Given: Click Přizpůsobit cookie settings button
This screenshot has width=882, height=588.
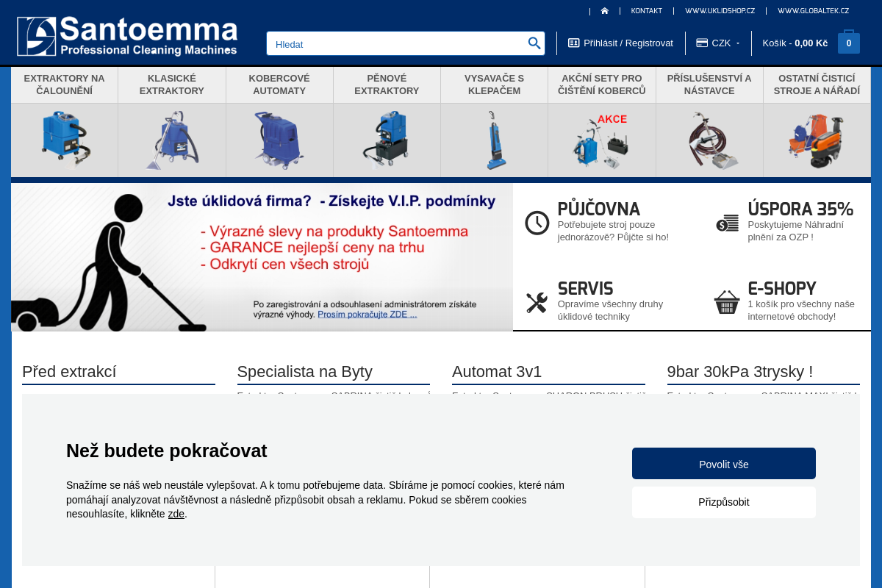Looking at the screenshot, I should click(x=723, y=502).
